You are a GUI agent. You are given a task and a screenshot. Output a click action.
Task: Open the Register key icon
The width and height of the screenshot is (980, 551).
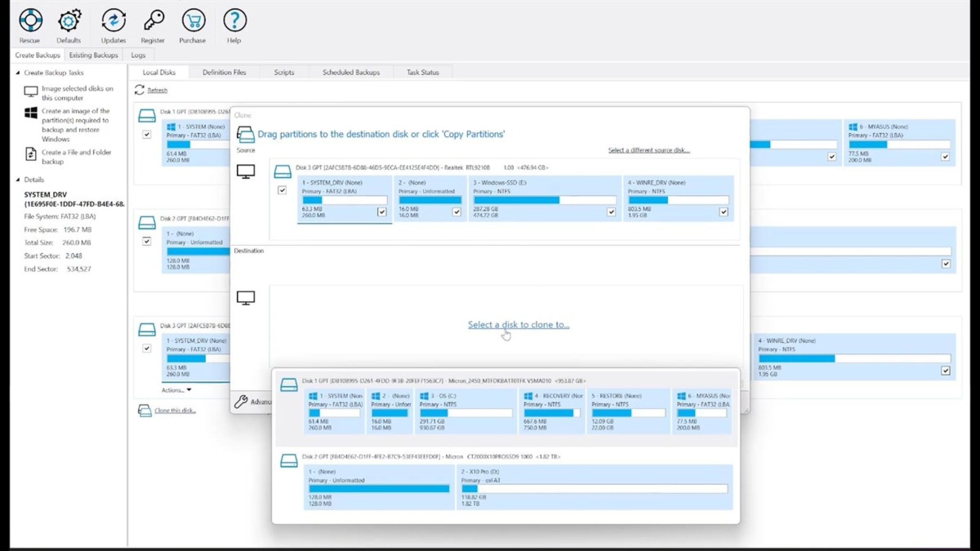(x=153, y=21)
